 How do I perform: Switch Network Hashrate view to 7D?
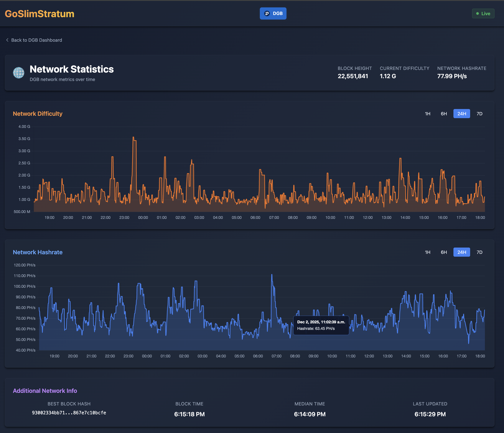(x=479, y=252)
